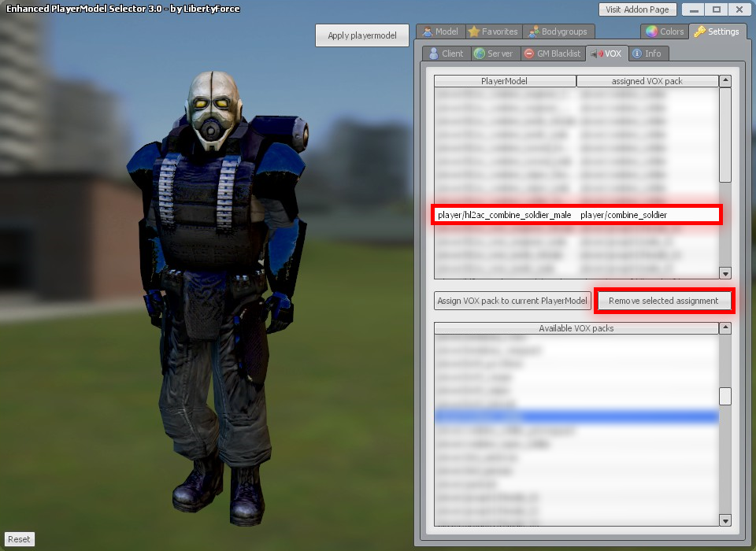Click the Visit Addon Page button
This screenshot has height=551, width=756.
coord(637,9)
